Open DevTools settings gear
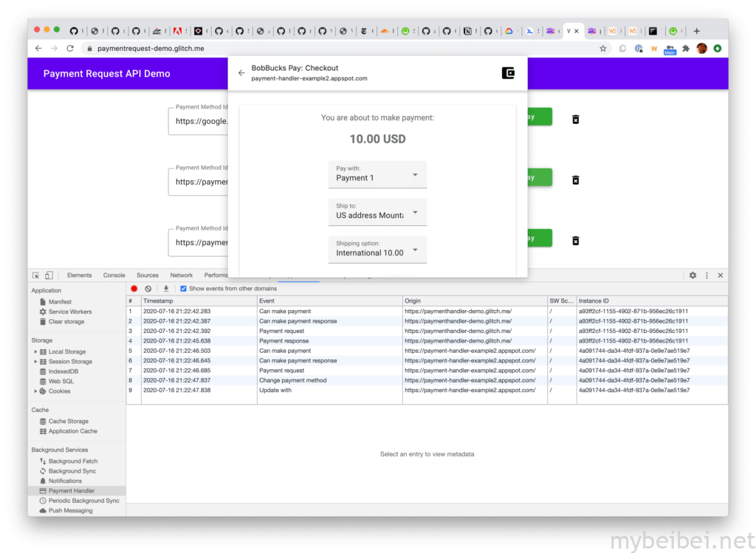Viewport: 756px width, 553px height. tap(693, 275)
